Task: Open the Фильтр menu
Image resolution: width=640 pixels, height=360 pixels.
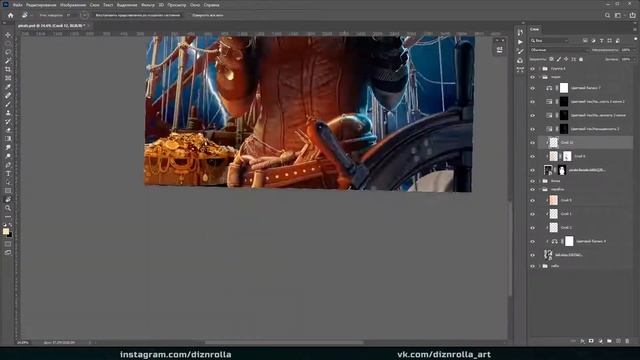Action: (148, 5)
